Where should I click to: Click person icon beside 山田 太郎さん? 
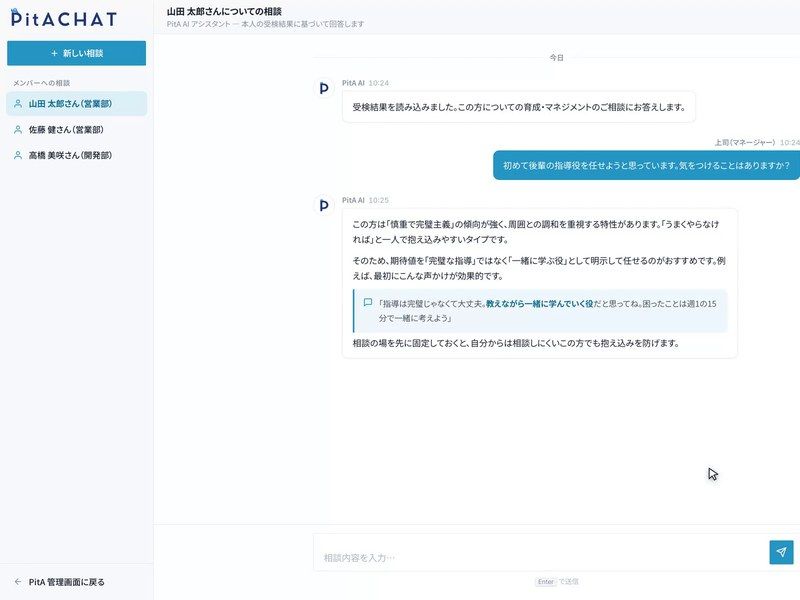coord(18,104)
